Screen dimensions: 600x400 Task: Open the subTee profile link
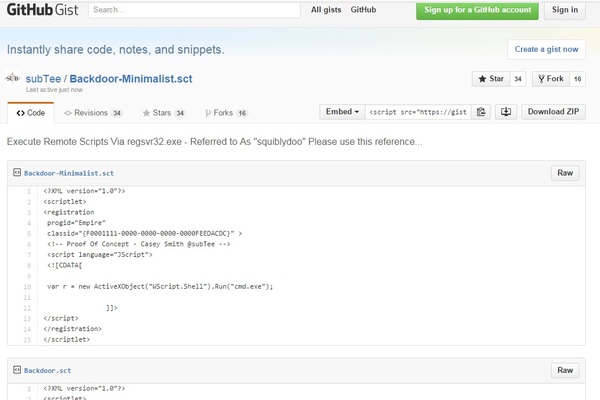pos(43,79)
